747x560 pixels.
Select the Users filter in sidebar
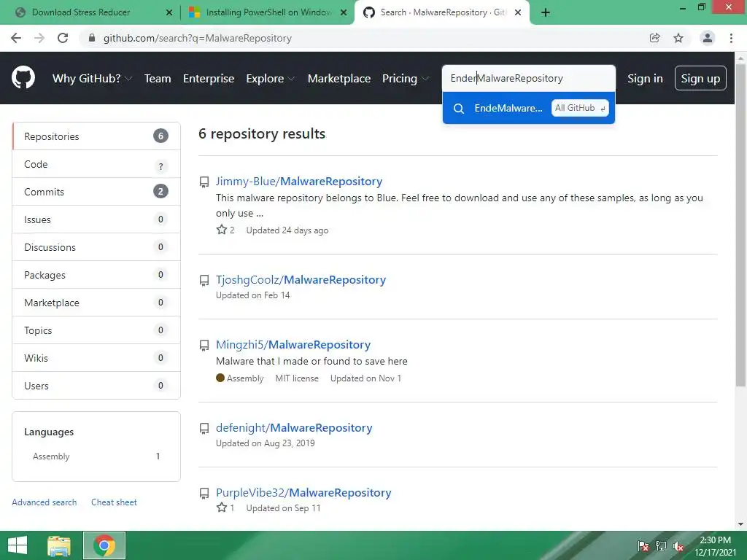click(x=96, y=385)
